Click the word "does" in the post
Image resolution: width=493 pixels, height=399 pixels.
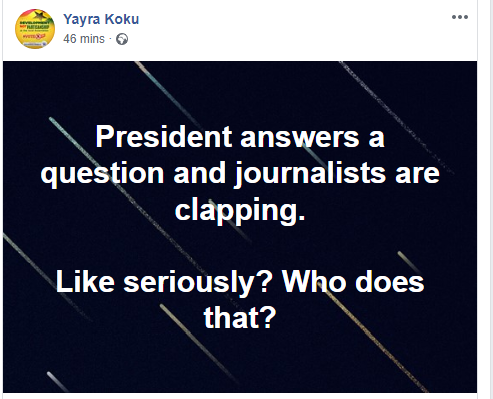pyautogui.click(x=390, y=282)
